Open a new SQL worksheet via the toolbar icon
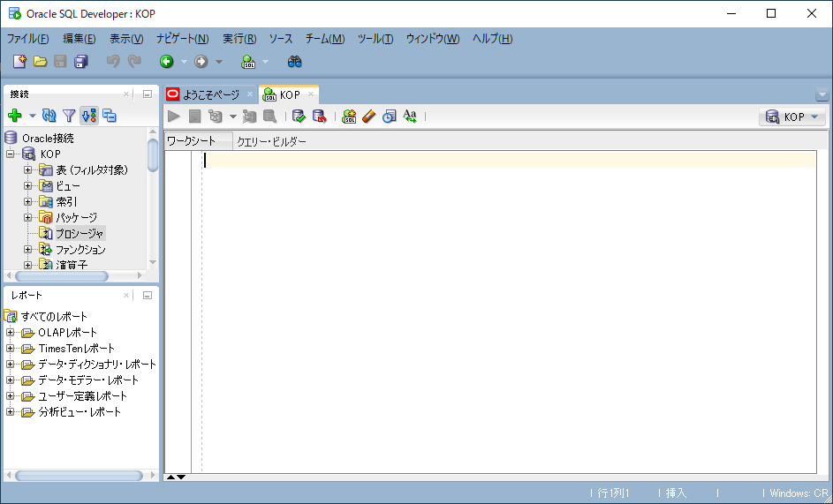The height and width of the screenshot is (504, 833). pyautogui.click(x=248, y=62)
